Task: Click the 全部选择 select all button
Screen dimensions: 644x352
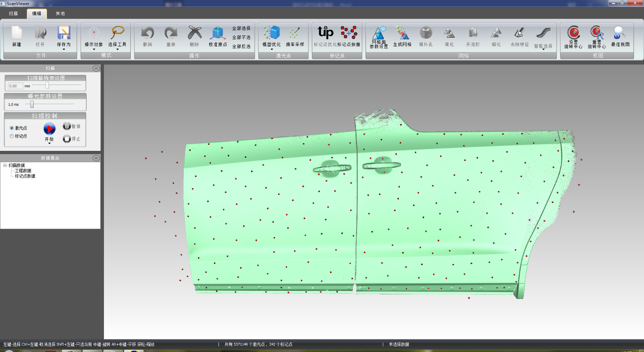Action: pyautogui.click(x=241, y=28)
